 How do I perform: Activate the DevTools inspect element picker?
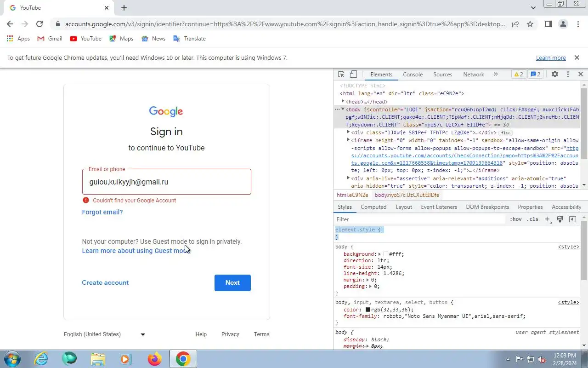[341, 75]
